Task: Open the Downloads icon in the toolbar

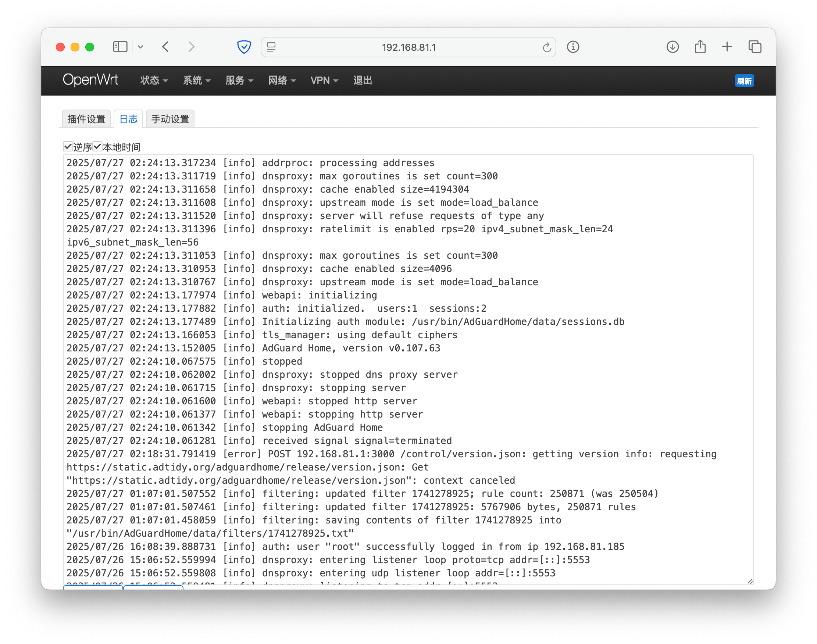Action: point(672,47)
